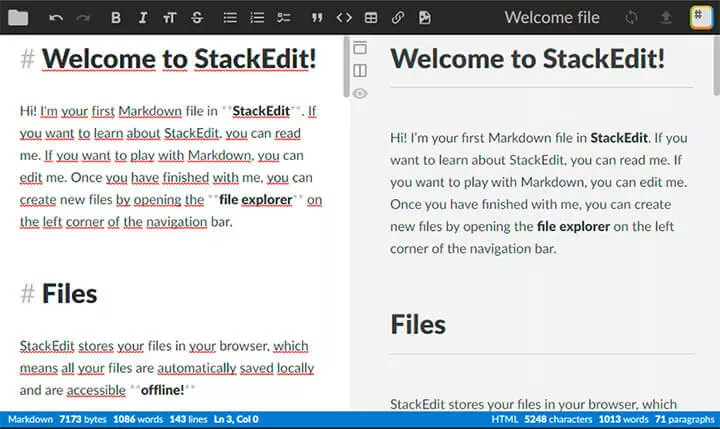
Task: Insert a hyperlink
Action: click(x=398, y=18)
